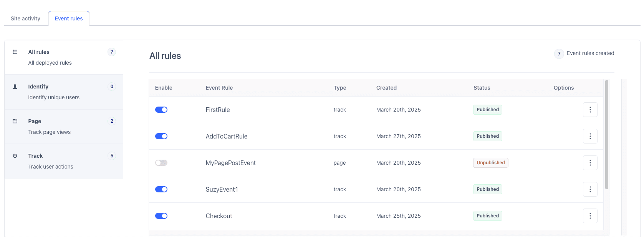
Task: Click the FirstRule rule name
Action: click(218, 110)
